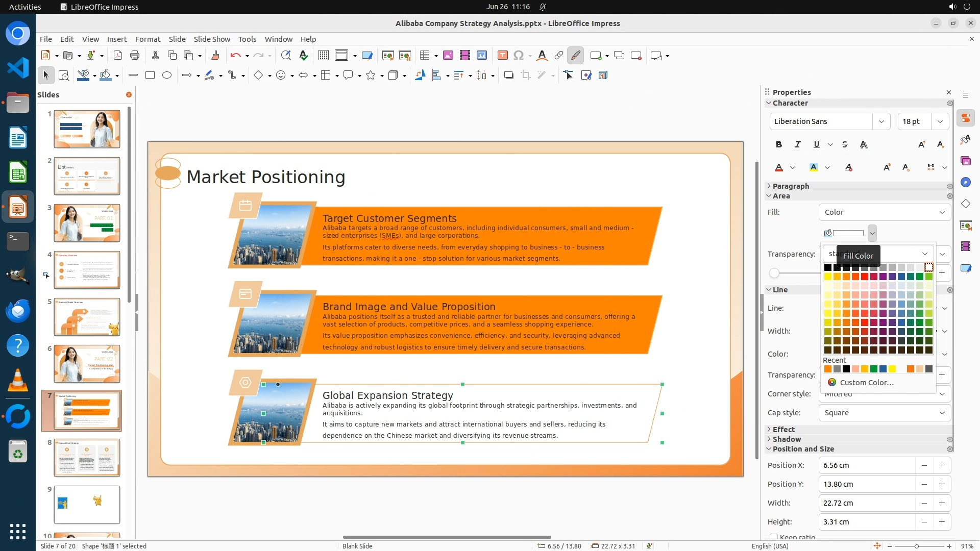Image resolution: width=980 pixels, height=551 pixels.
Task: Select the Rectangle tool in drawing toolbar
Action: pyautogui.click(x=150, y=75)
